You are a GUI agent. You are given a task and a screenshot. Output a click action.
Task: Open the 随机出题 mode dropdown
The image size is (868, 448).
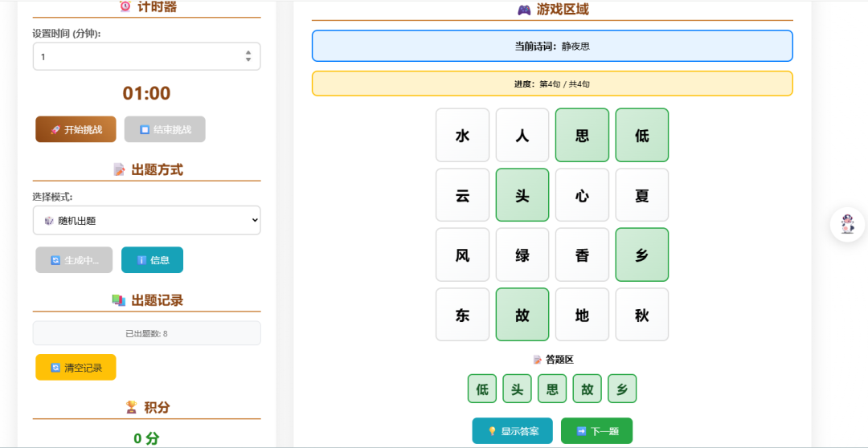pyautogui.click(x=147, y=220)
